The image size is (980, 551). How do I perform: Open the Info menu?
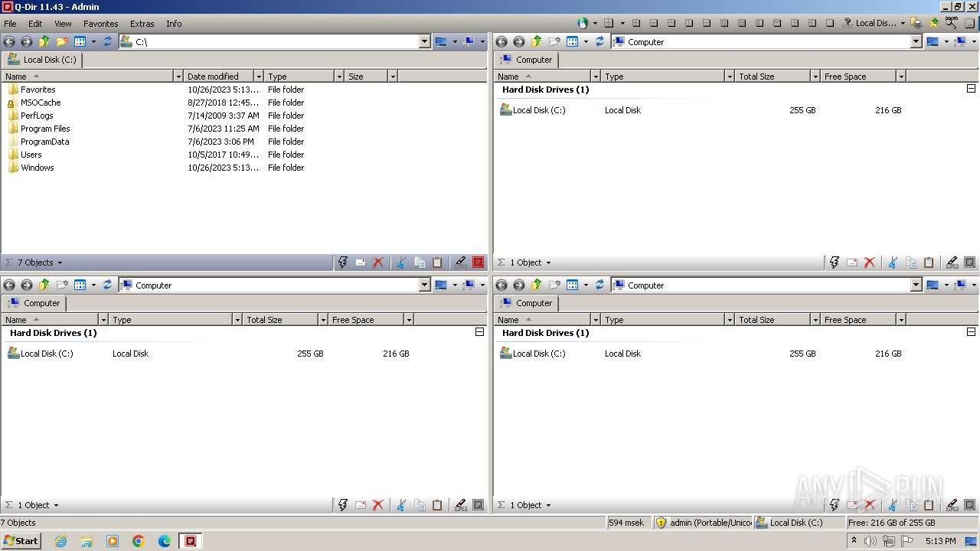[174, 24]
